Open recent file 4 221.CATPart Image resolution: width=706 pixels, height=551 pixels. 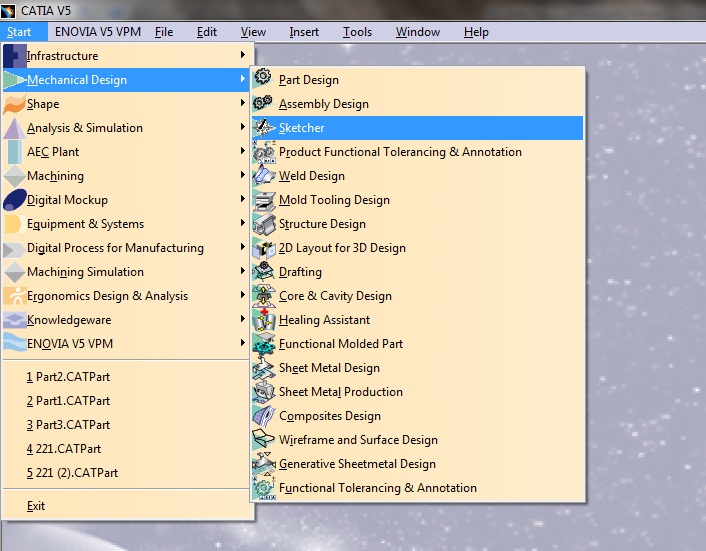64,449
